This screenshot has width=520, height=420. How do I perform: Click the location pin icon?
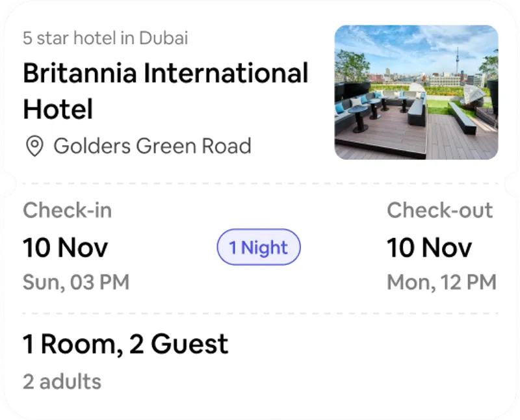34,146
